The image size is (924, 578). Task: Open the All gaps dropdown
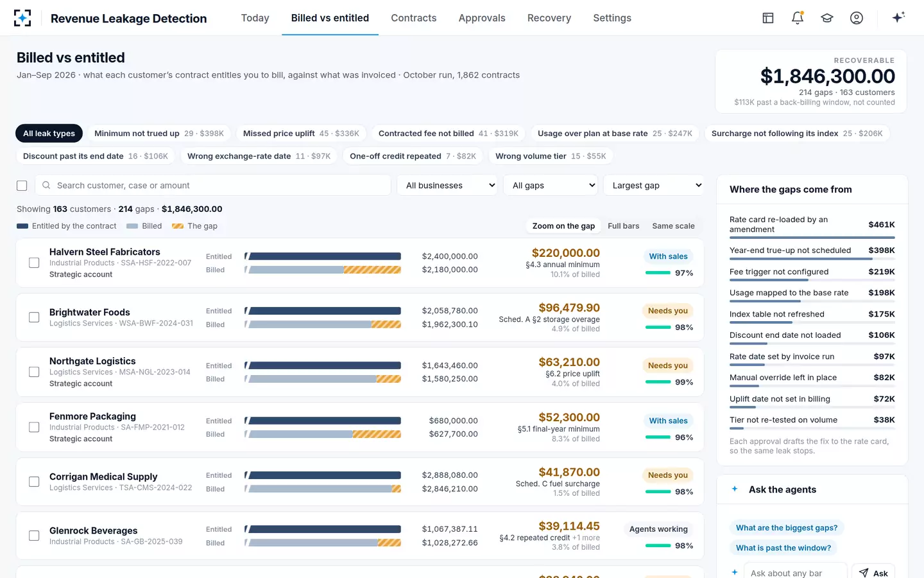551,185
